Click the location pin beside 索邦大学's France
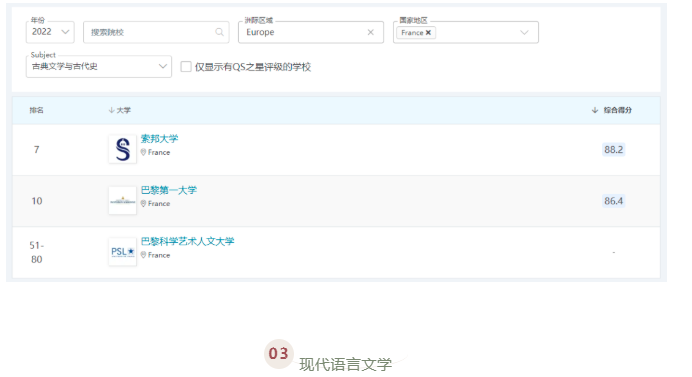 143,152
